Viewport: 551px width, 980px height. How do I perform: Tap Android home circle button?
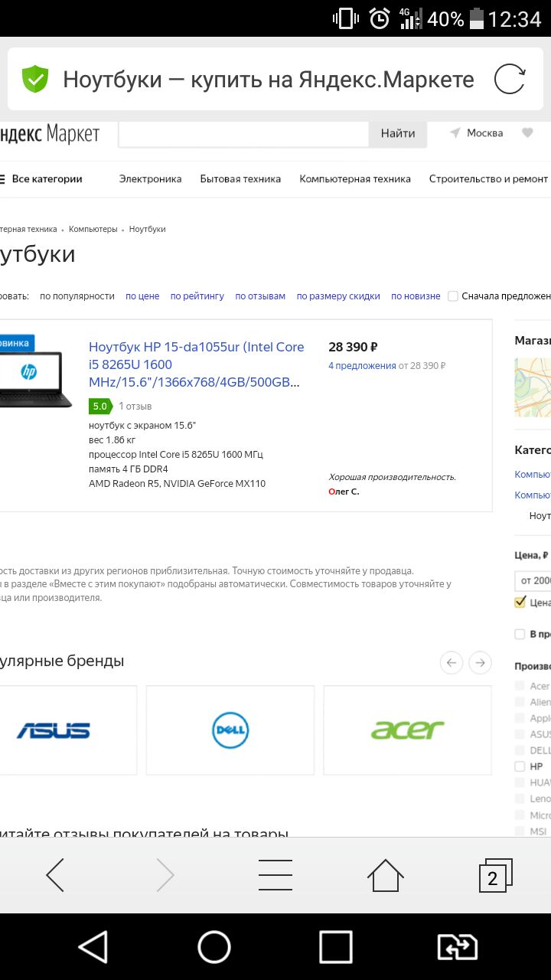coord(214,947)
